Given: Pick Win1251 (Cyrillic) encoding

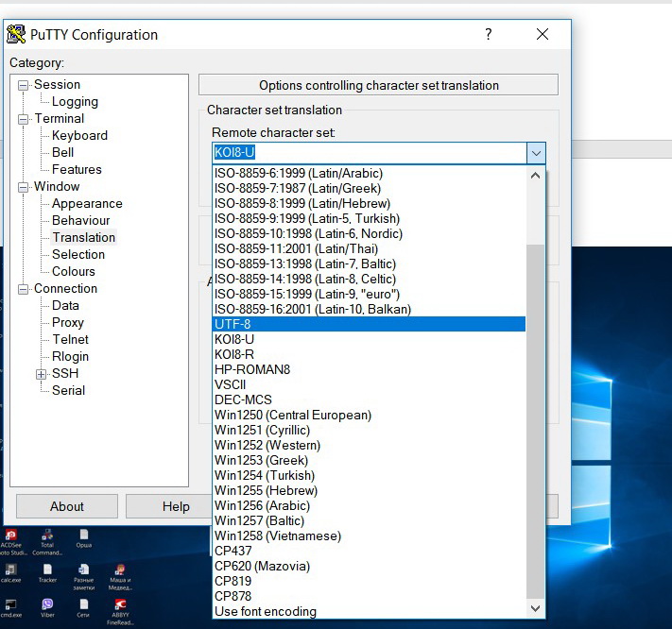Looking at the screenshot, I should click(x=369, y=430).
